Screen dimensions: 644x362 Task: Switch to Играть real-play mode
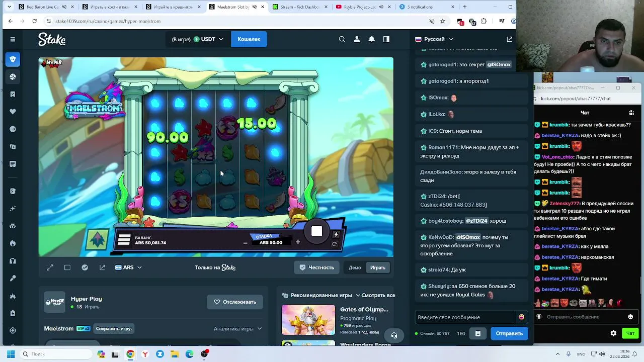tap(378, 267)
